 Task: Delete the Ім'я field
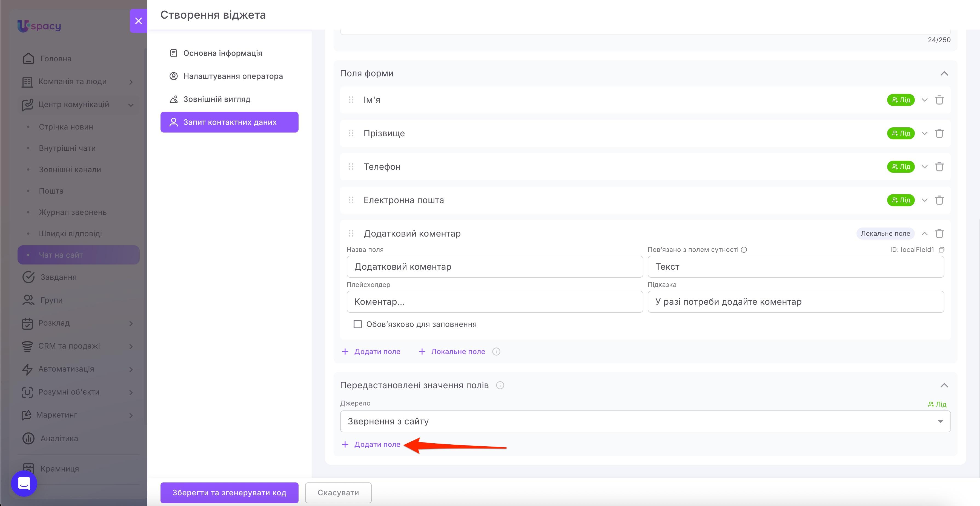point(939,100)
